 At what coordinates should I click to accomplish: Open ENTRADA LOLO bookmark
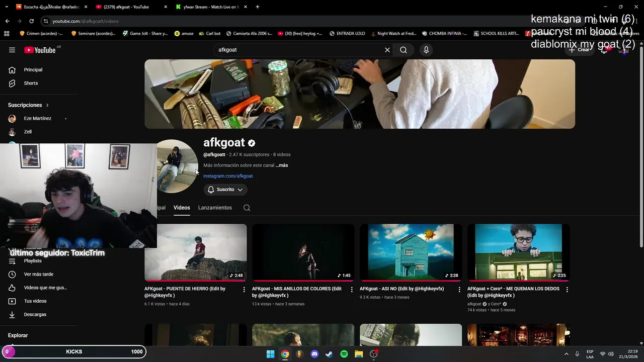click(x=347, y=34)
